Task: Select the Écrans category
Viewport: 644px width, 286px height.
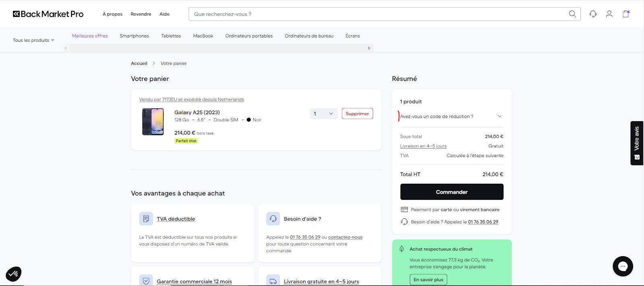Action: point(353,36)
